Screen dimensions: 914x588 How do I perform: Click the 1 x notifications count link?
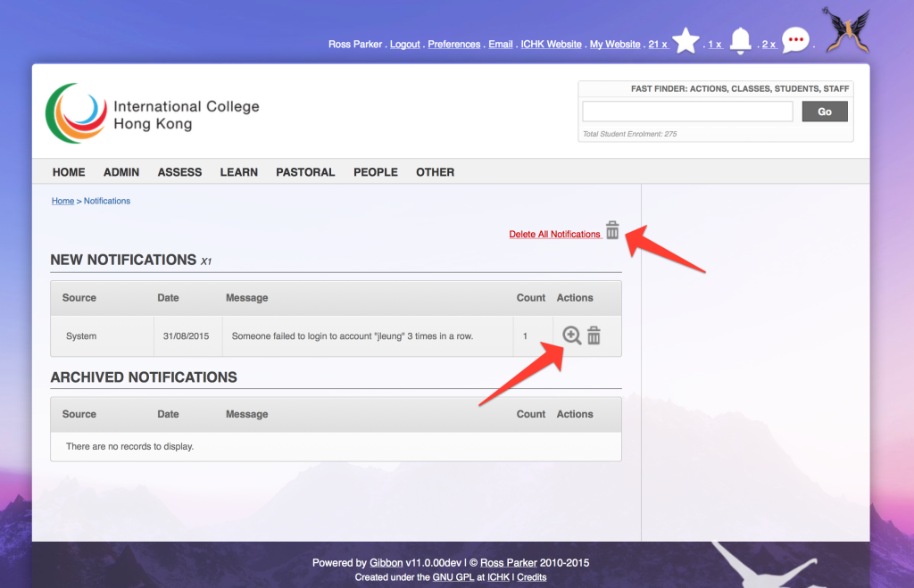point(715,45)
